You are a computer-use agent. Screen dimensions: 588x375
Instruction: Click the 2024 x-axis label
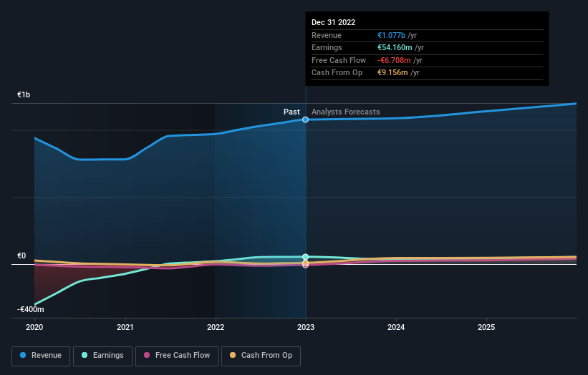click(x=396, y=328)
